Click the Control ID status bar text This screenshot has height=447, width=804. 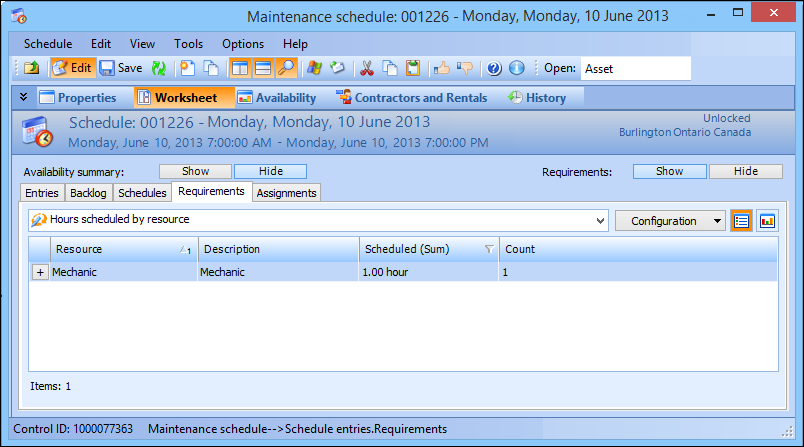click(x=73, y=429)
